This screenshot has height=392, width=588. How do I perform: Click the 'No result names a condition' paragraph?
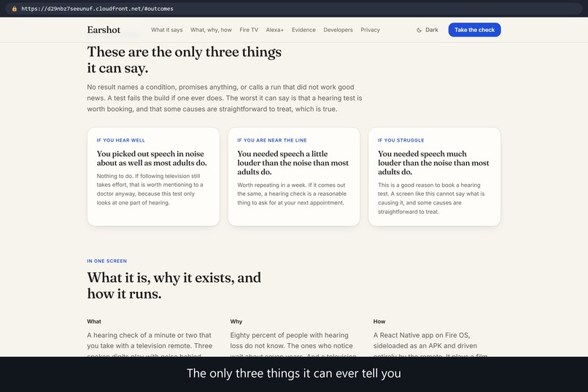pyautogui.click(x=225, y=98)
